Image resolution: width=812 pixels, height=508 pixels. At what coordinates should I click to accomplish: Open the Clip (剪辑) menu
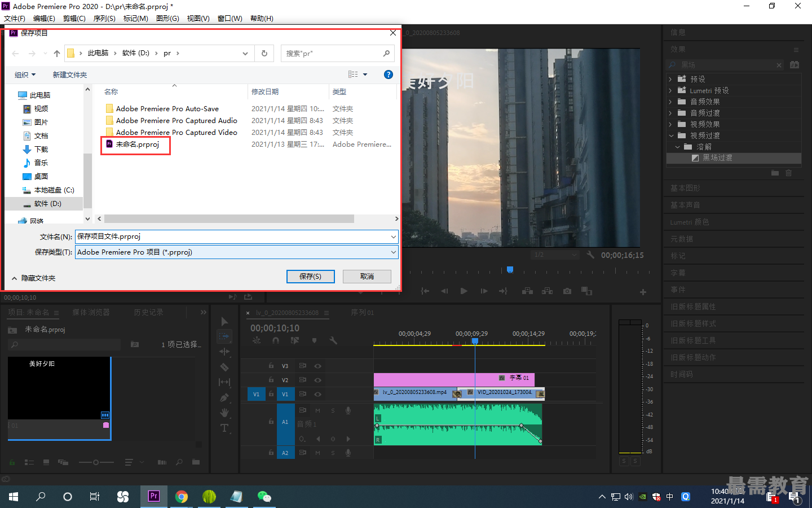(x=74, y=19)
